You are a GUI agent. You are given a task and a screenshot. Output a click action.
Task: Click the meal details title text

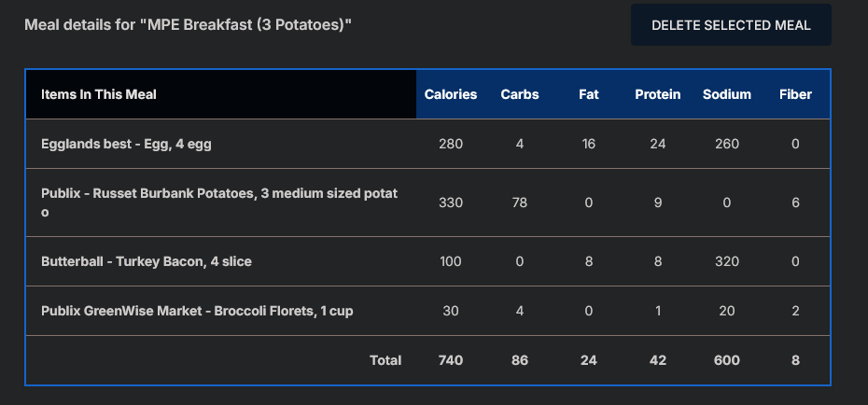pos(188,23)
